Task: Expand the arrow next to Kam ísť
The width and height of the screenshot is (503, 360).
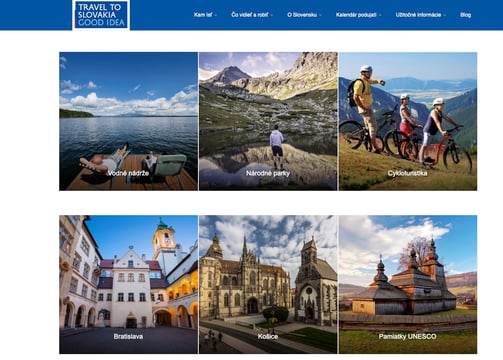Action: [215, 15]
